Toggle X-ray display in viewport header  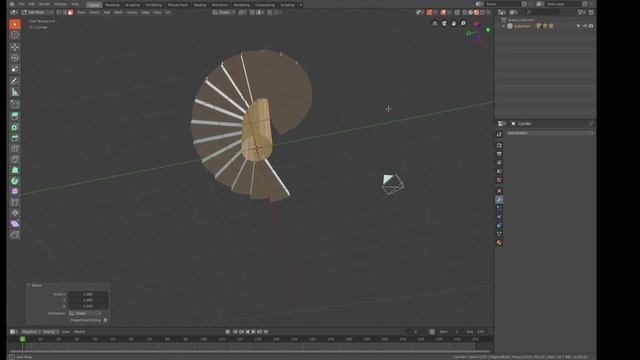point(457,12)
